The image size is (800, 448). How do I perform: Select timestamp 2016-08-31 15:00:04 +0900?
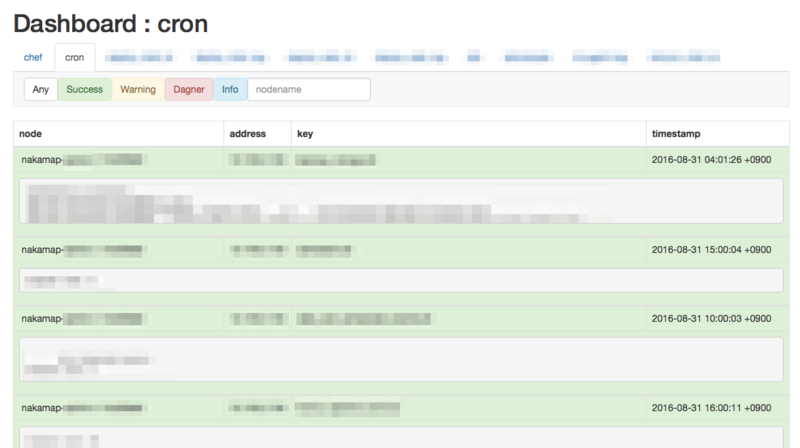(711, 250)
